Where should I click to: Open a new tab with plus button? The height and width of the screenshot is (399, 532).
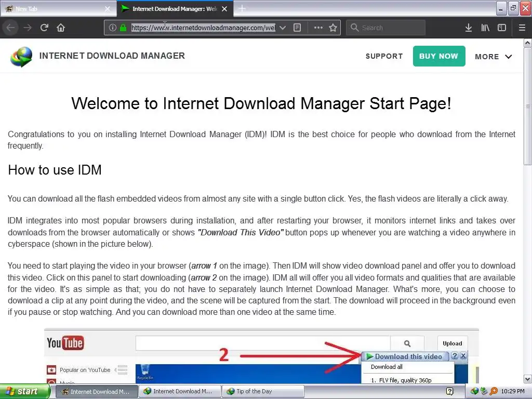pos(242,8)
